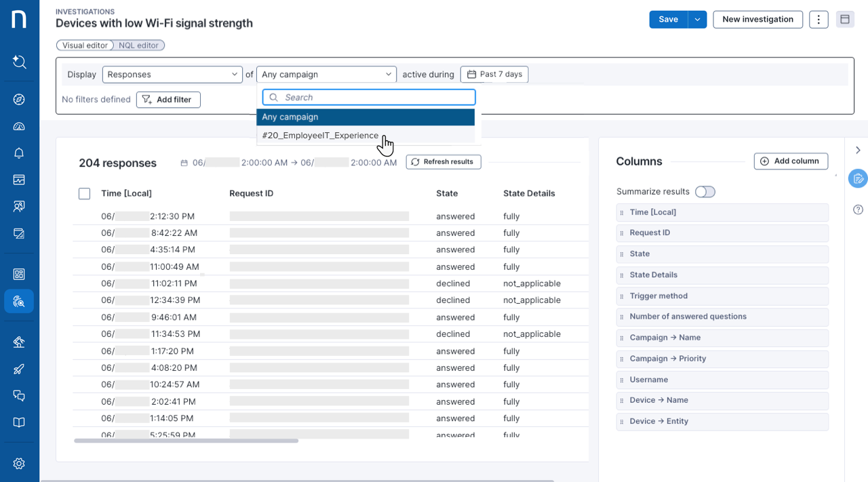
Task: Click inside the campaign Search field
Action: 368,97
